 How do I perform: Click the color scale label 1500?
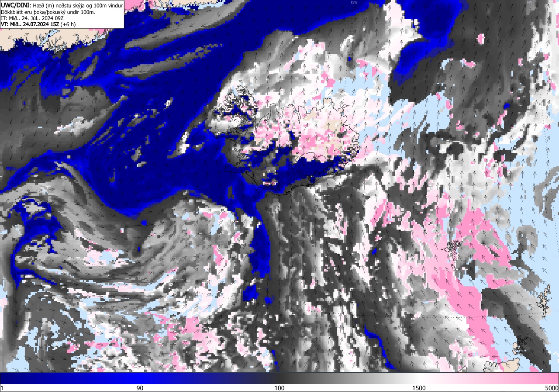pos(419,388)
